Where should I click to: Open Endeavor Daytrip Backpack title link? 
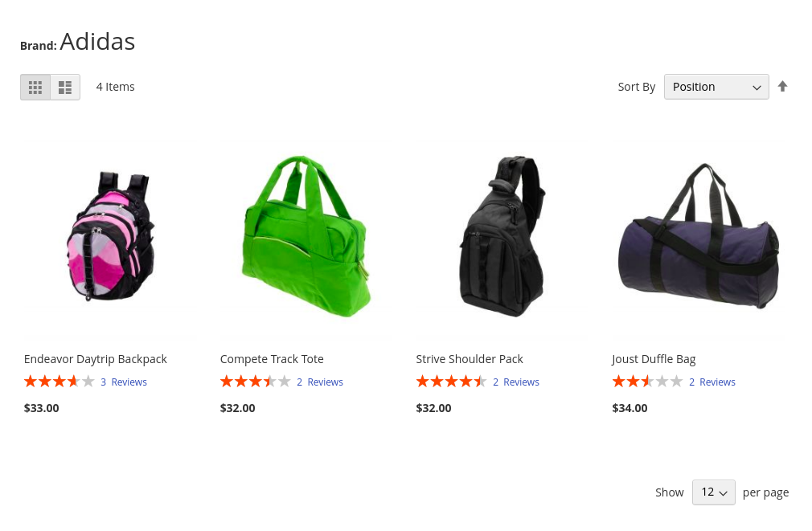96,359
